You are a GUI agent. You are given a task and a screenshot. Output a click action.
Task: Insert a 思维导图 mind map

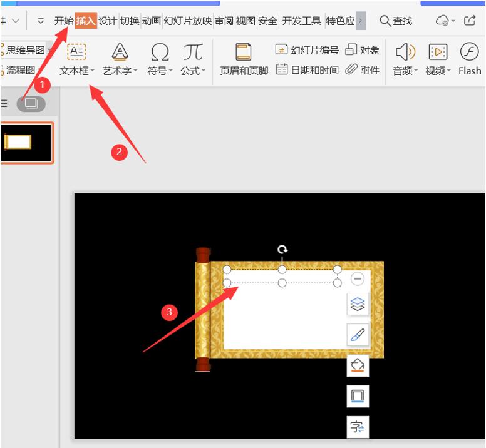click(x=26, y=50)
